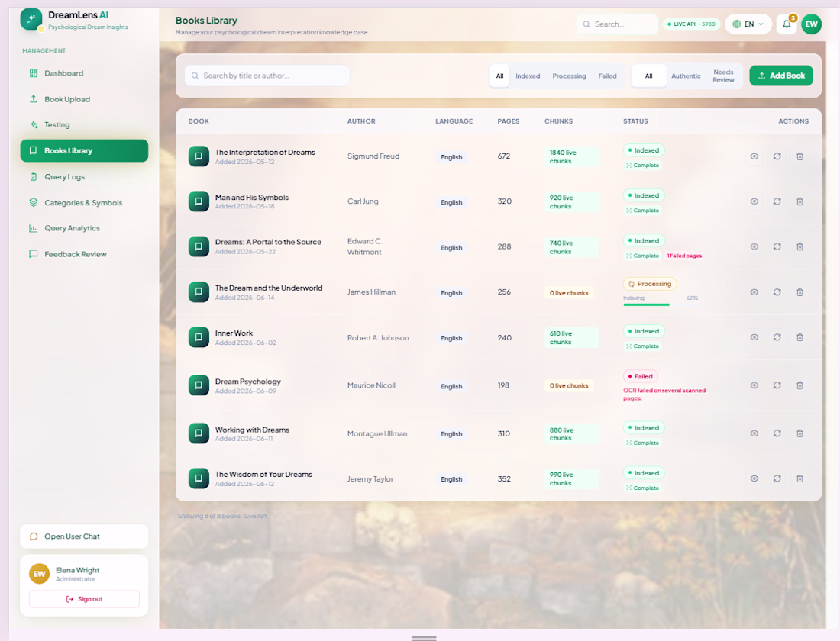Re-index Working with Dreams book
Image resolution: width=840 pixels, height=641 pixels.
click(777, 433)
